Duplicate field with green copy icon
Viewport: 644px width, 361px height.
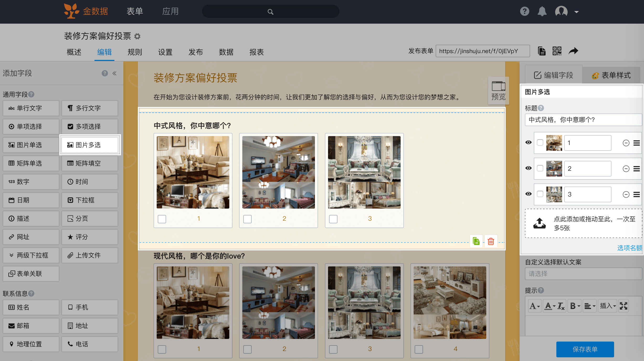tap(476, 241)
